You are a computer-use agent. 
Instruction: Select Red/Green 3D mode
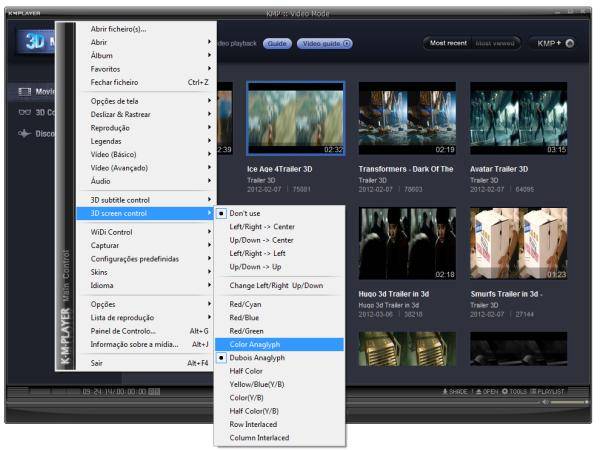click(280, 331)
